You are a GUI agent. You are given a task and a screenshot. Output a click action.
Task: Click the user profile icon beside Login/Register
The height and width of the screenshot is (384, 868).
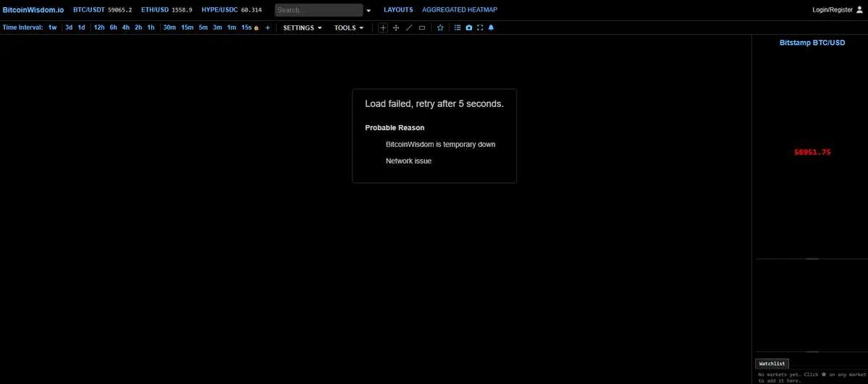859,9
